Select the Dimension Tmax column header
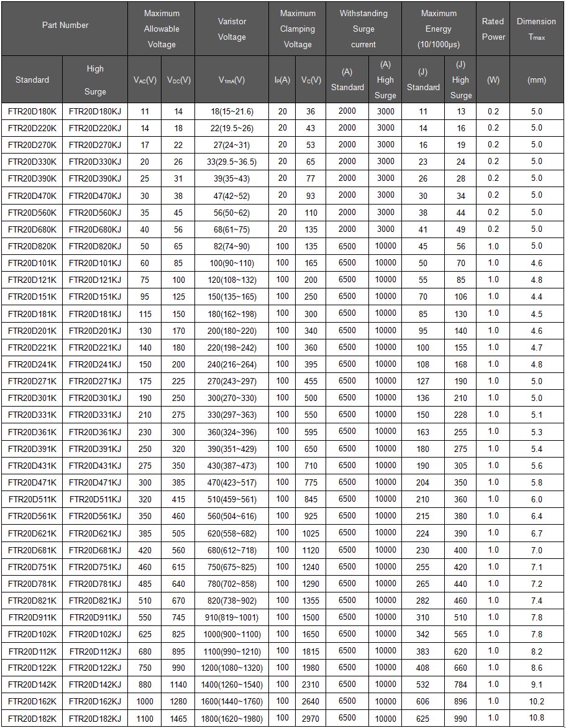566x728 pixels. [x=536, y=29]
